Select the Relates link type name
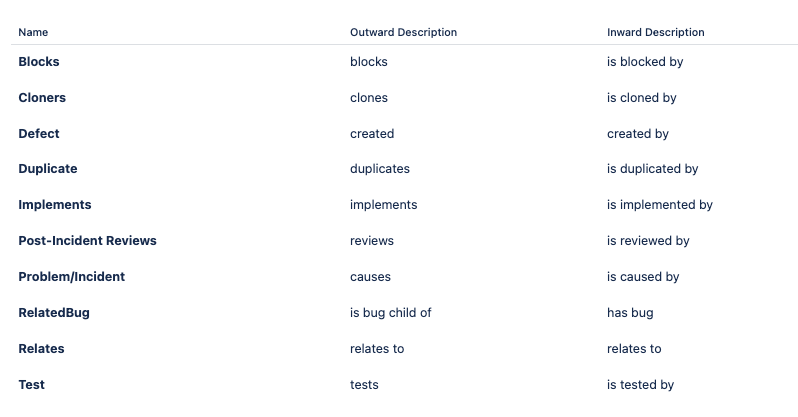 point(41,349)
